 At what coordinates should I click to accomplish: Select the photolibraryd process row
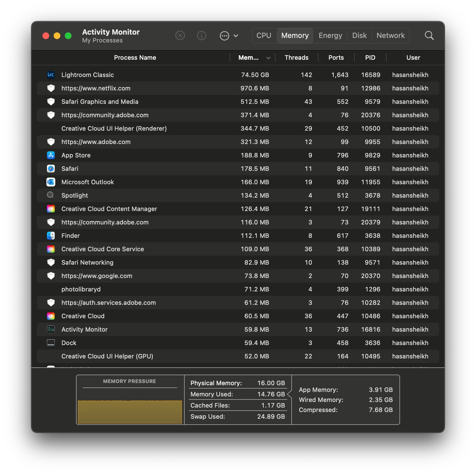tap(238, 289)
